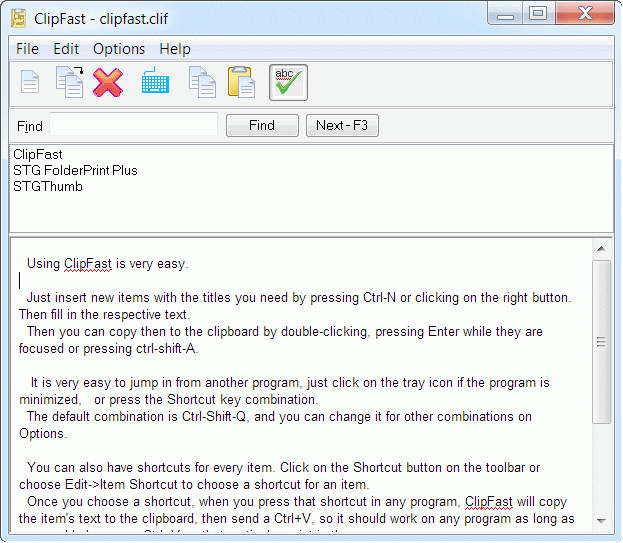This screenshot has width=623, height=543.
Task: Close the ClipFast window
Action: coord(585,15)
